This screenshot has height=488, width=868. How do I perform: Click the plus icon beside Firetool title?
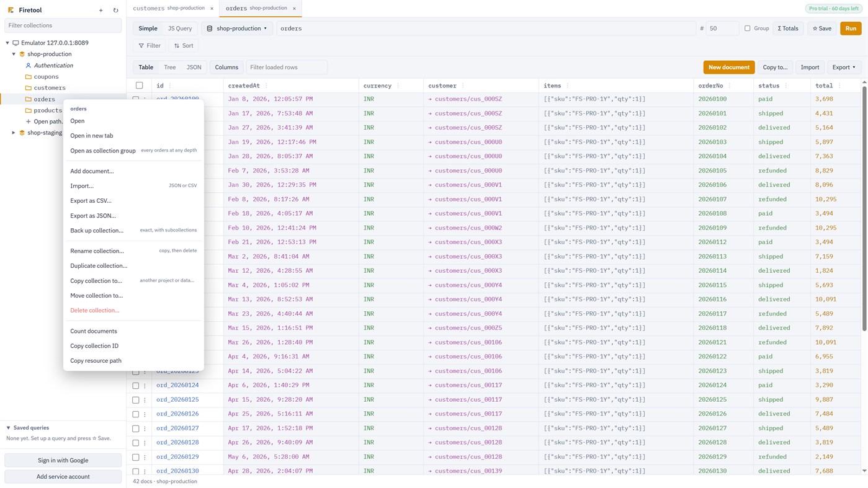[x=101, y=10]
